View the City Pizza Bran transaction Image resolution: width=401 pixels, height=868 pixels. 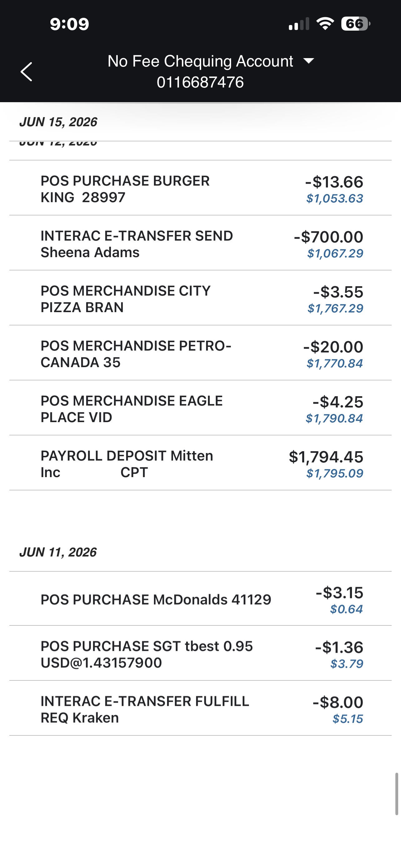(200, 297)
